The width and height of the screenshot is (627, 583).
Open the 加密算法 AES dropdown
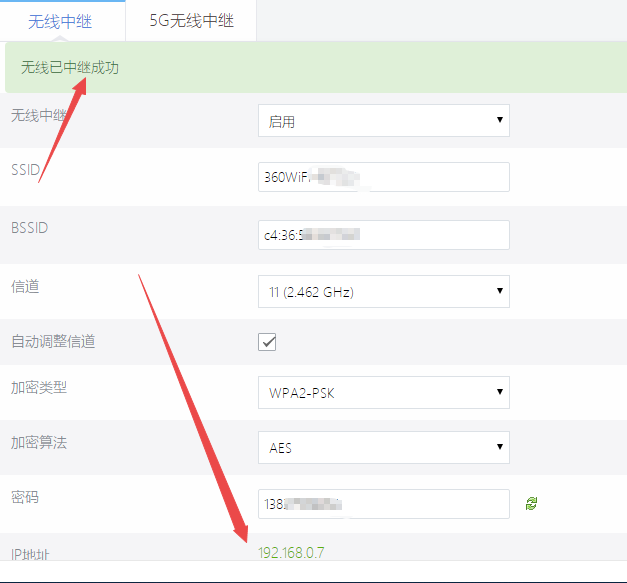(x=384, y=447)
